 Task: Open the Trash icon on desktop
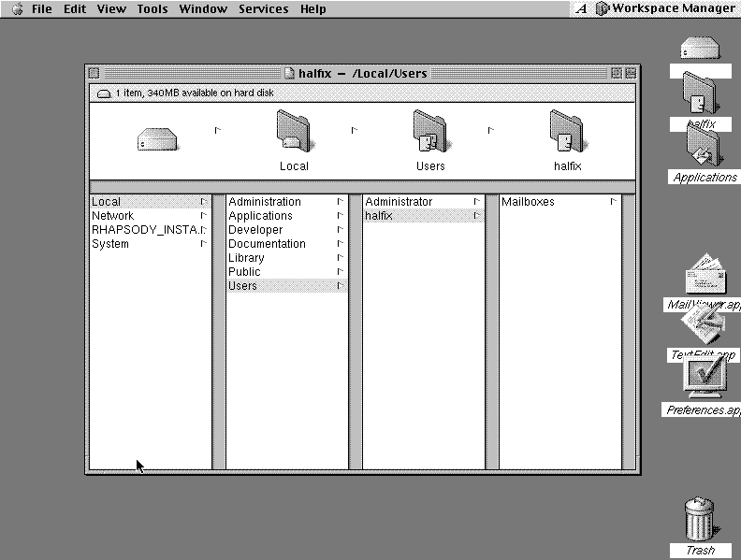coord(699,519)
